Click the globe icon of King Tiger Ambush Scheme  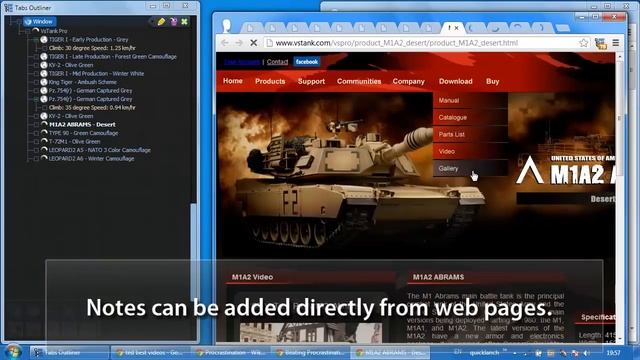(44, 82)
